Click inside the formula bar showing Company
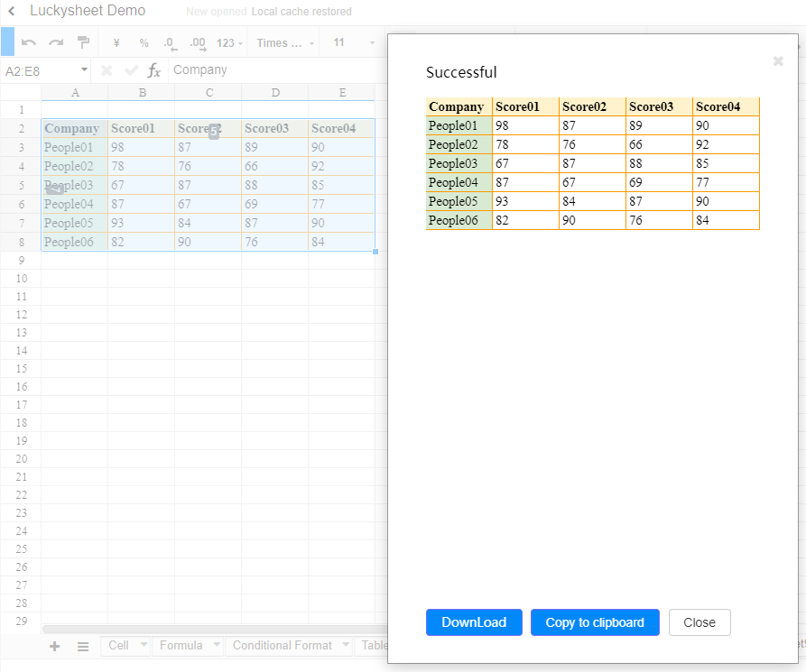The height and width of the screenshot is (672, 806). pos(271,69)
